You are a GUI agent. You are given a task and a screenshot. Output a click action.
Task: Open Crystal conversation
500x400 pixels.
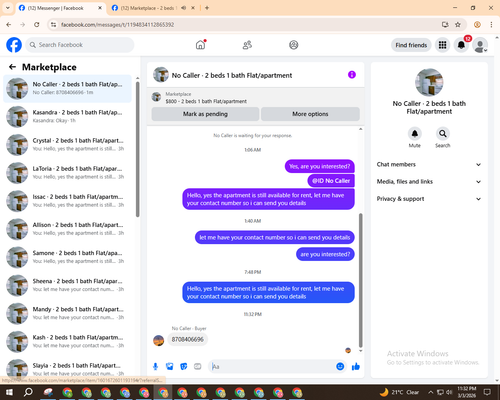67,145
